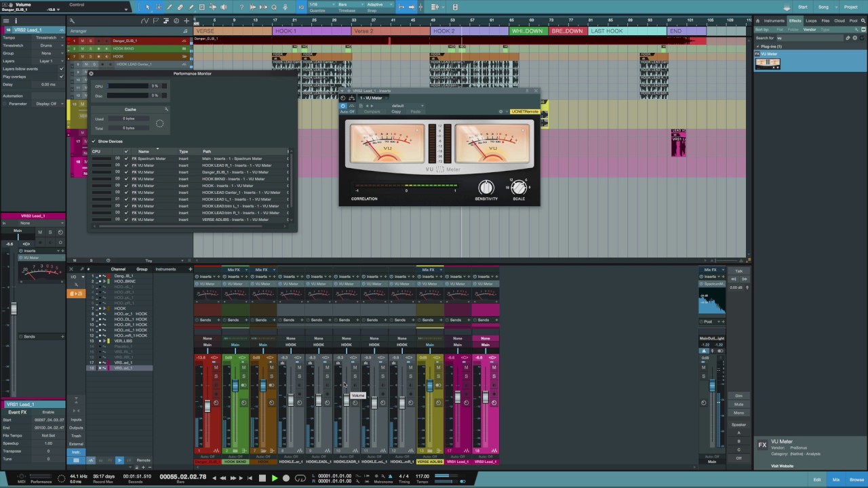The height and width of the screenshot is (488, 868).
Task: Toggle Show Devices checkbox
Action: 94,141
